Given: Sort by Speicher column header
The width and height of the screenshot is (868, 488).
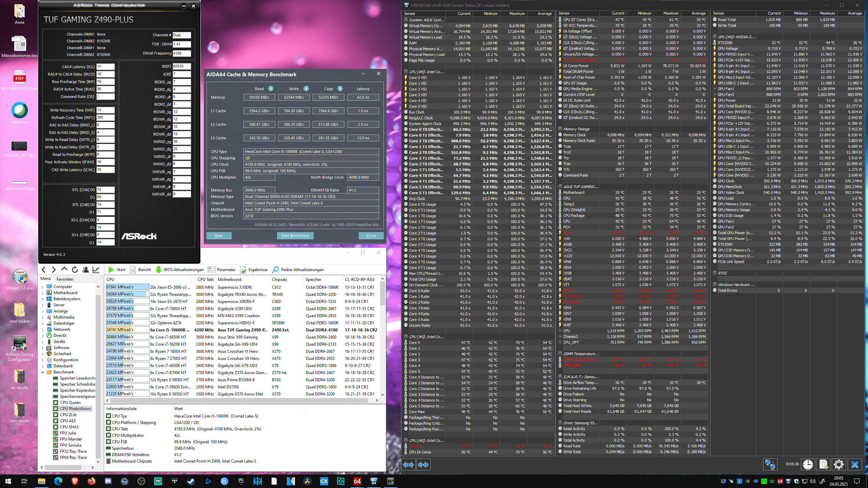Looking at the screenshot, I should (x=323, y=279).
